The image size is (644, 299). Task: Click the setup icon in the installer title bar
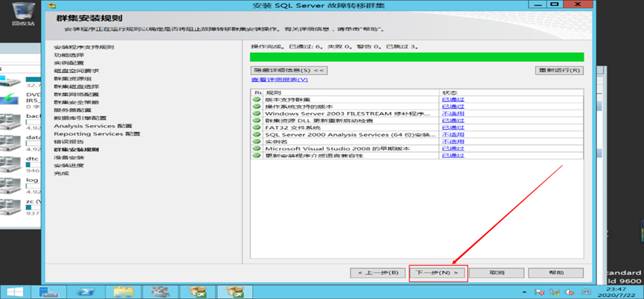pos(53,5)
